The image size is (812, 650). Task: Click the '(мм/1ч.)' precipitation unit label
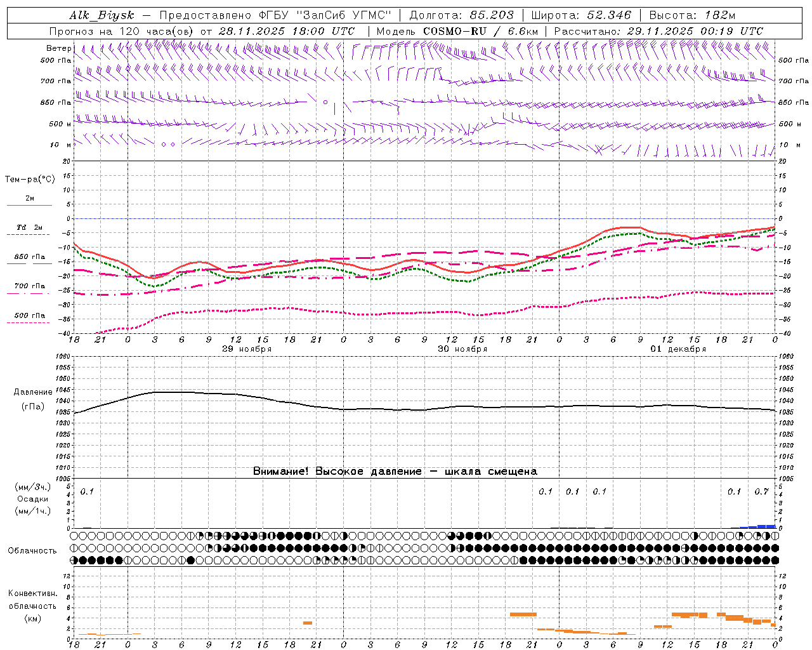33,510
